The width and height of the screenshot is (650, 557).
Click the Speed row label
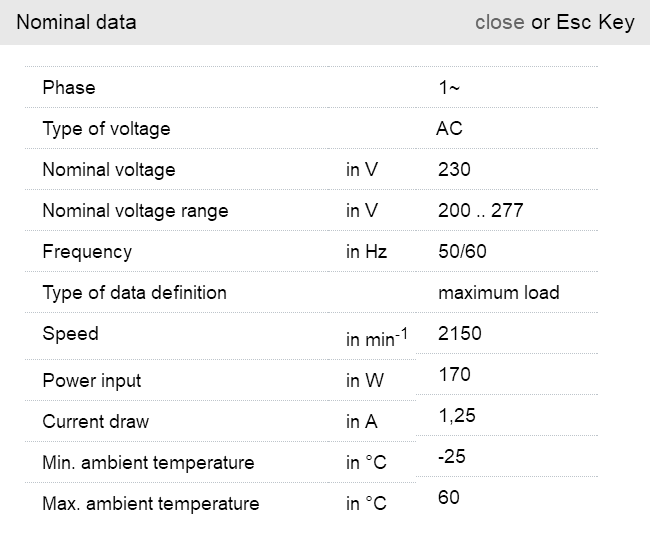70,333
